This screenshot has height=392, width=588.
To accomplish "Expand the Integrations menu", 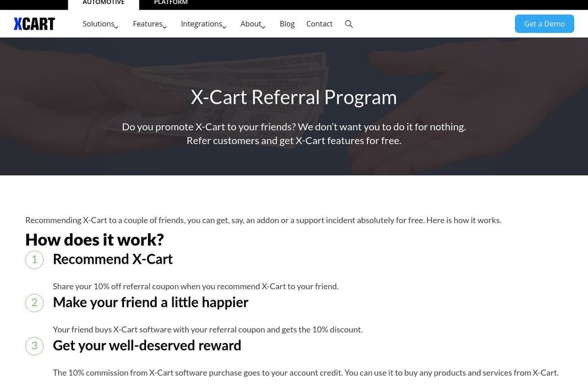I will pos(203,24).
